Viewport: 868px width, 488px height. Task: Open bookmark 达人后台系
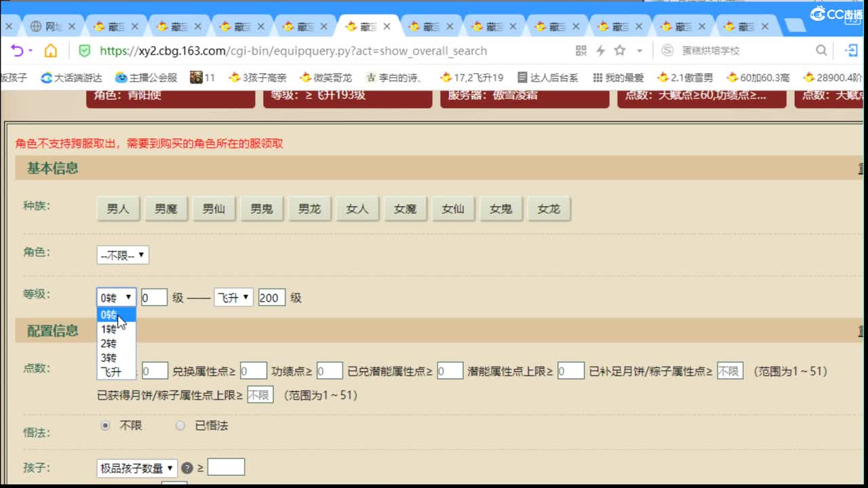tap(547, 77)
